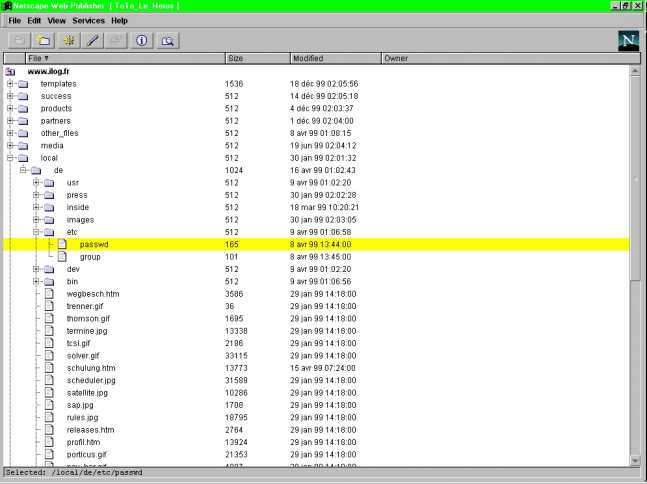
Task: Click the pen edit toolbar icon
Action: click(93, 40)
